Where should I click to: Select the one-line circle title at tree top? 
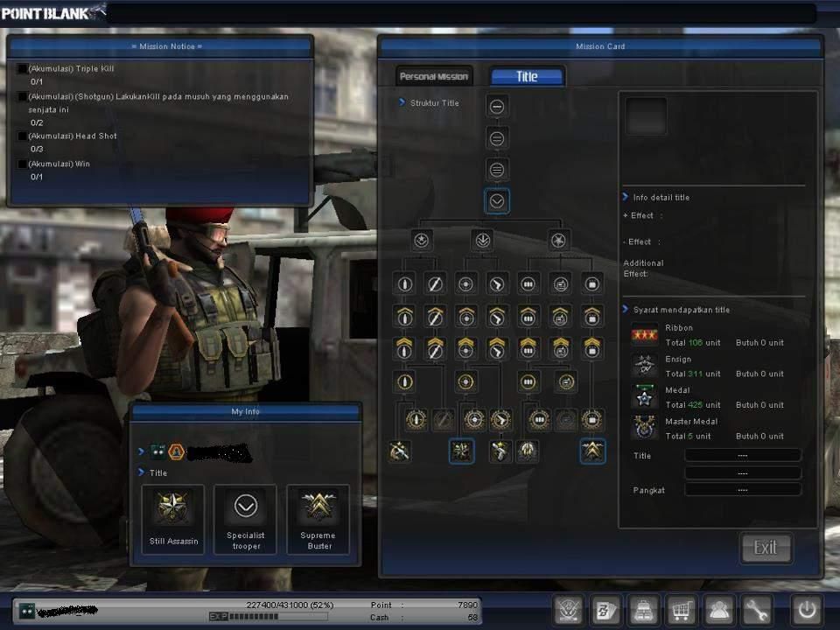(x=497, y=107)
